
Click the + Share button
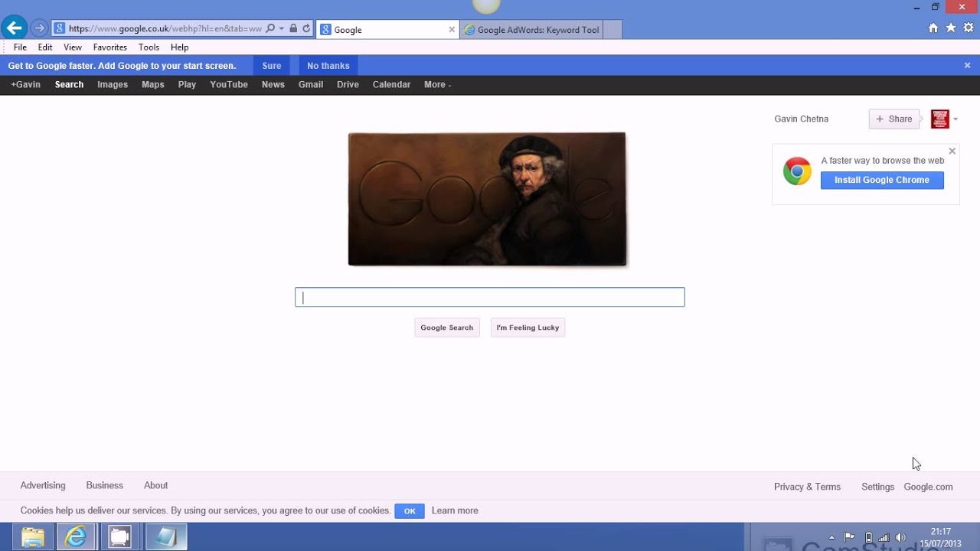pyautogui.click(x=894, y=119)
